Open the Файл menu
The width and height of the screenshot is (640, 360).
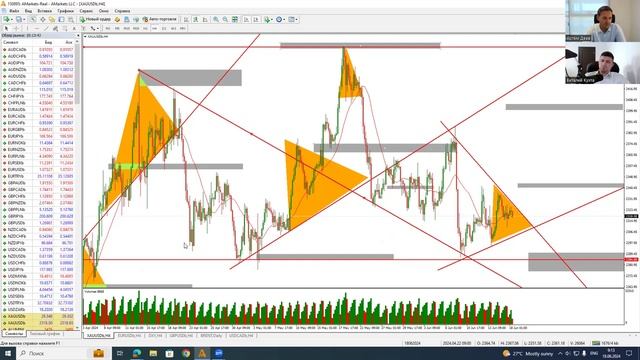(x=14, y=11)
